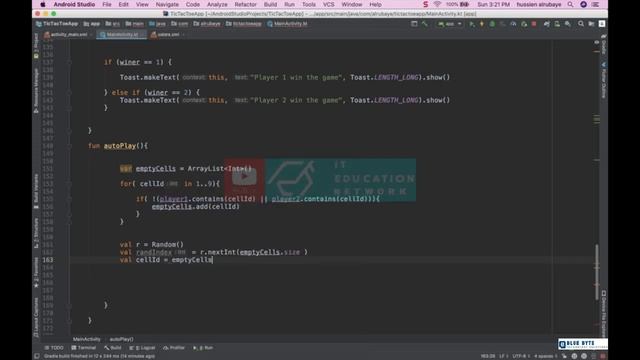This screenshot has width=640, height=360.
Task: Click the Sync Project with Gradle icon
Action: 547,24
